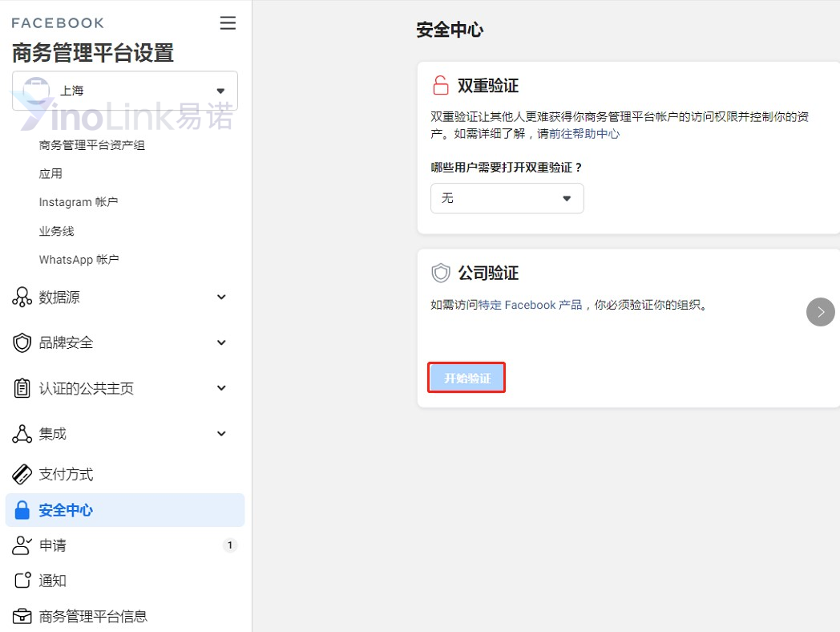The height and width of the screenshot is (632, 840).
Task: Open 安全中心 menu item
Action: coord(125,510)
